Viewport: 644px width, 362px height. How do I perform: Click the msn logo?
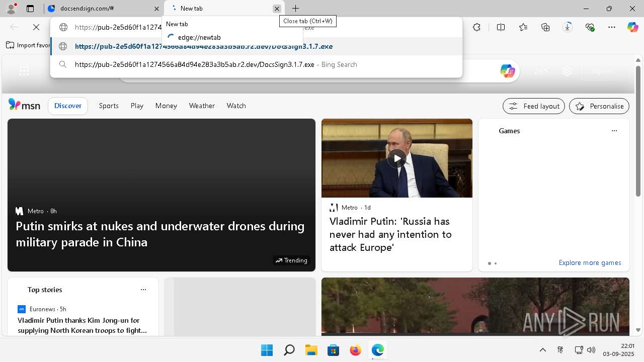24,105
